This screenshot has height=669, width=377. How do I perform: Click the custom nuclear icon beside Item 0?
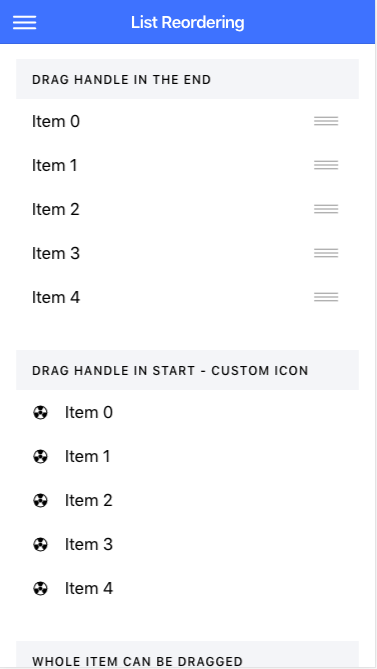pos(40,413)
